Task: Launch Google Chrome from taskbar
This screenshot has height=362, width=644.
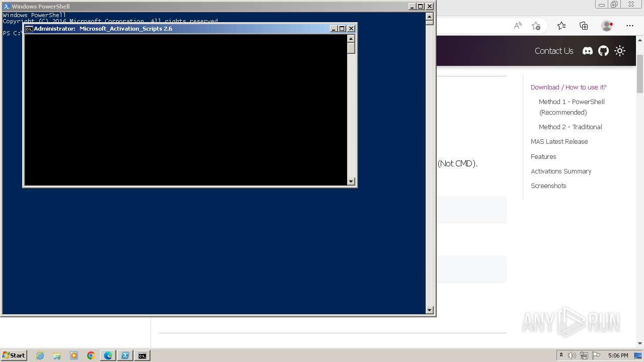Action: pyautogui.click(x=91, y=355)
